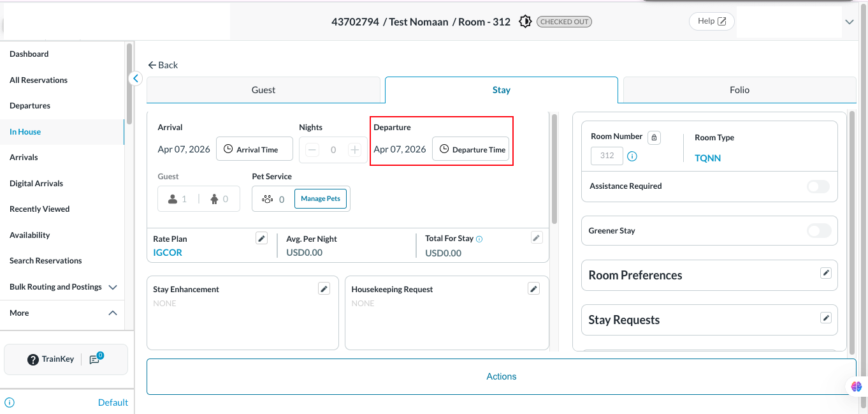Screen dimensions: 868x414
Task: Switch to the Folio tab
Action: point(739,90)
